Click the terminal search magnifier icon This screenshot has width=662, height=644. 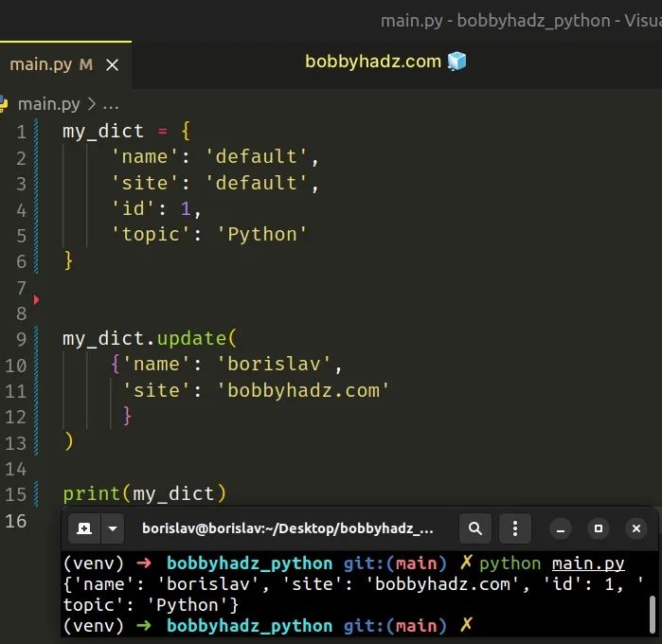click(x=475, y=528)
